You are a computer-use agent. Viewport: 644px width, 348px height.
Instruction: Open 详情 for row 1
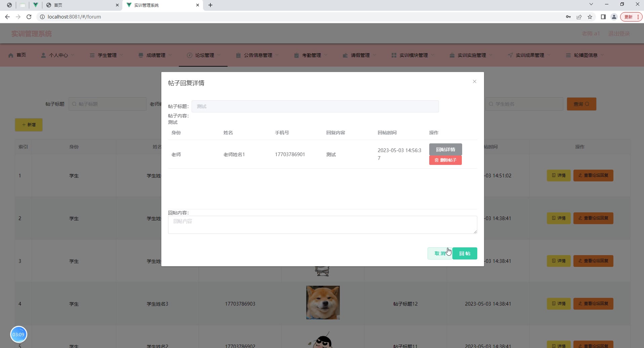pos(559,175)
